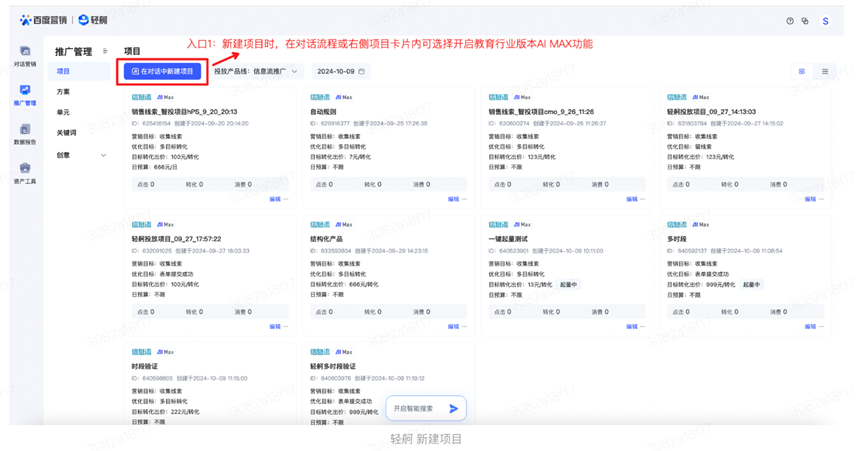The height and width of the screenshot is (451, 858).
Task: Click the send arrow in smart search
Action: [453, 408]
